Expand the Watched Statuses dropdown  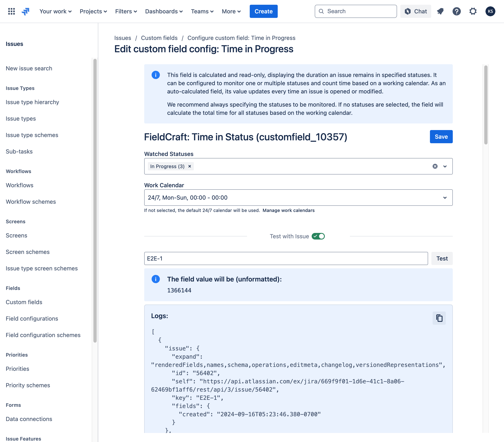coord(445,166)
